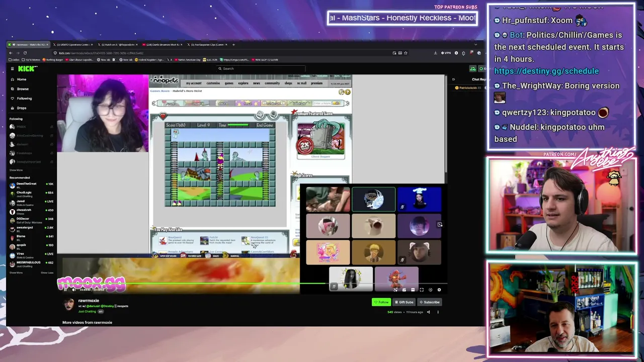This screenshot has height=362, width=644.
Task: Click the Just Chatting category link
Action: pos(87,312)
